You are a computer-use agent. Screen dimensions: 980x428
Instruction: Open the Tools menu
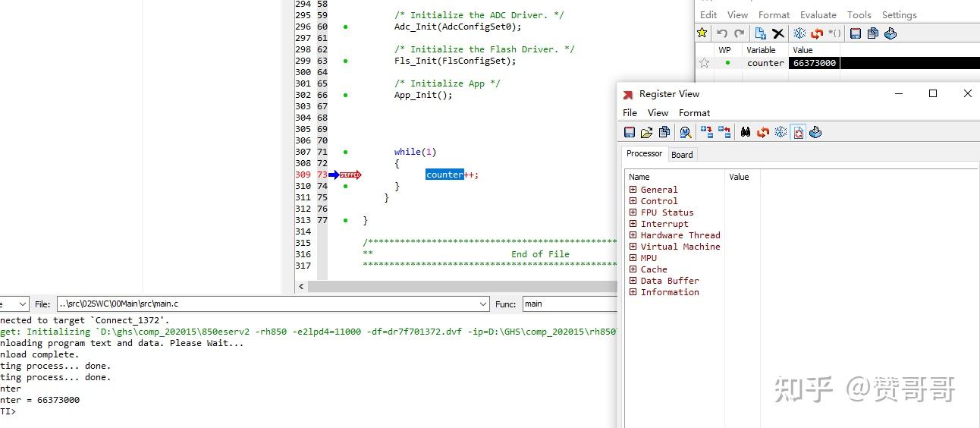tap(859, 14)
